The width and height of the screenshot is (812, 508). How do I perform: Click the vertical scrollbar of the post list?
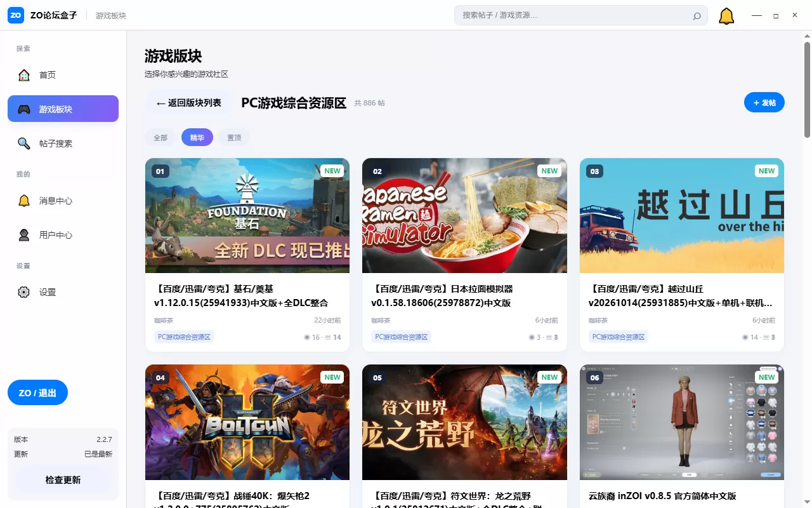807,89
